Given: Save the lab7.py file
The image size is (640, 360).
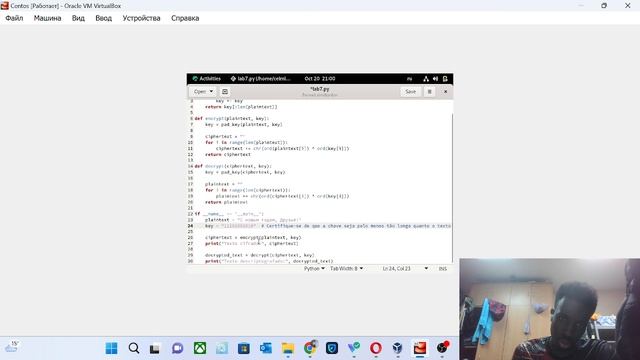Looking at the screenshot, I should 411,91.
